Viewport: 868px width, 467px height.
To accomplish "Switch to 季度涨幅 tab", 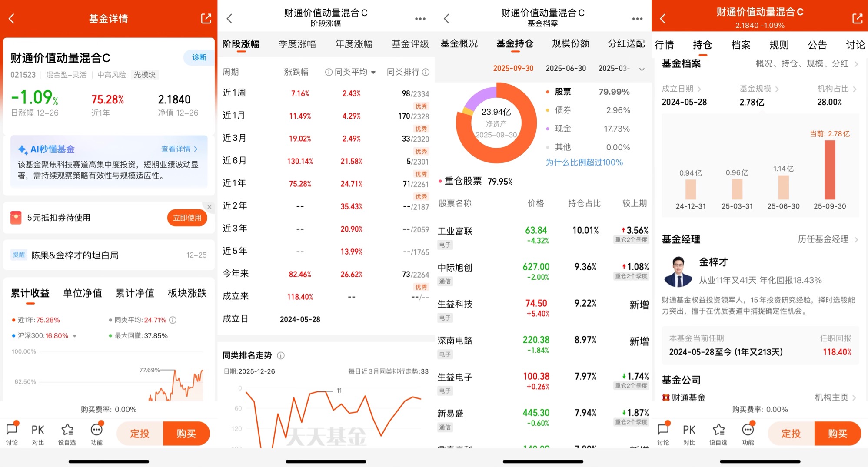I will 297,44.
